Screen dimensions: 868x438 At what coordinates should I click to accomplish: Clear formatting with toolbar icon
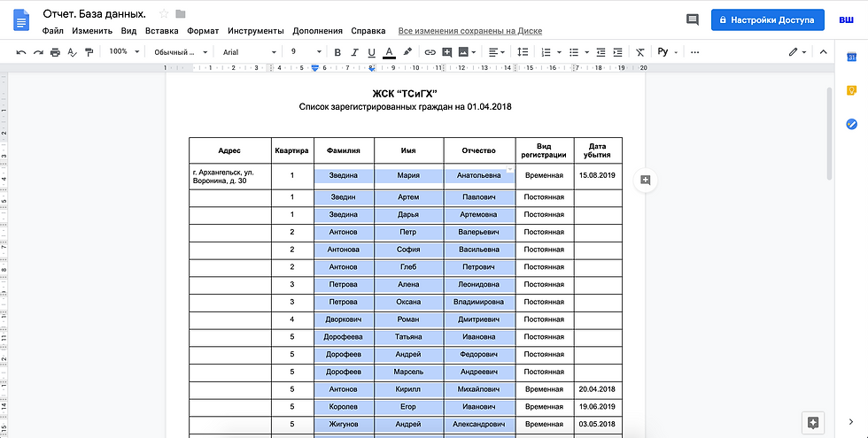(x=640, y=52)
